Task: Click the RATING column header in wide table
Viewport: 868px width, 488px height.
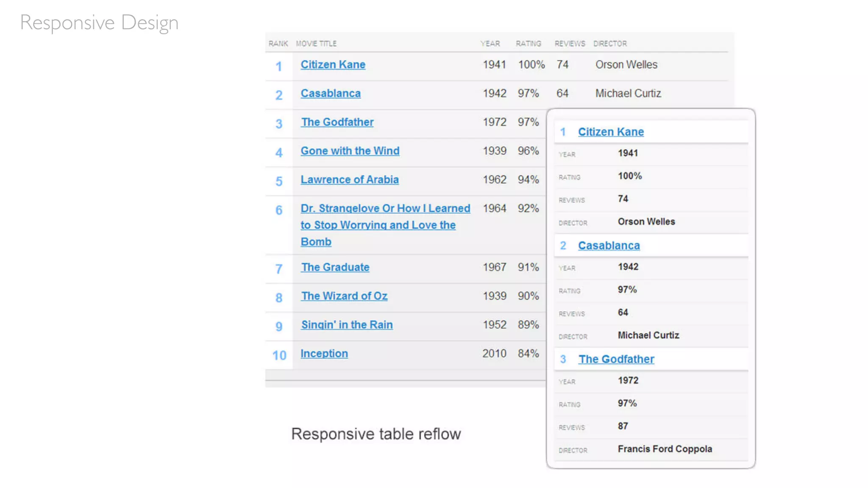Action: pyautogui.click(x=529, y=44)
